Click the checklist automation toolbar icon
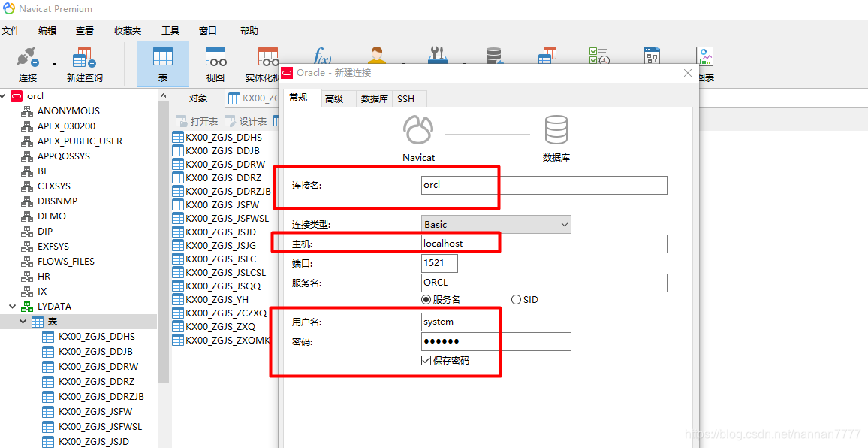Viewport: 868px width, 448px height. click(x=599, y=55)
